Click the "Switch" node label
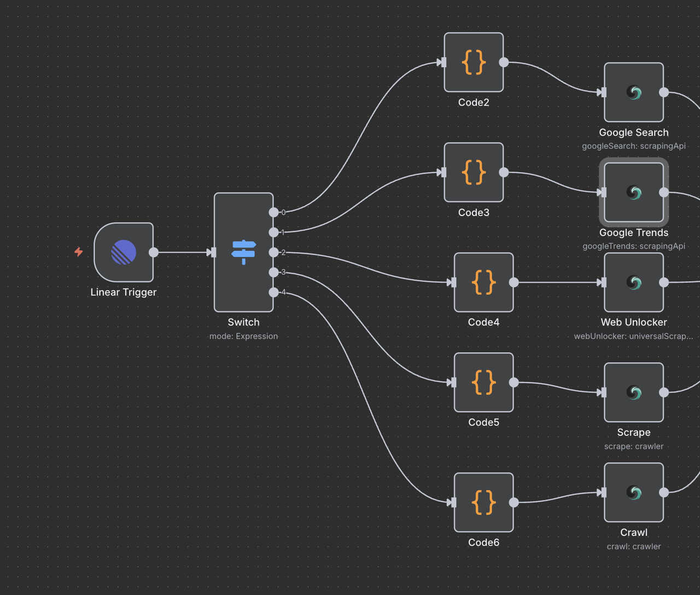 coord(243,322)
